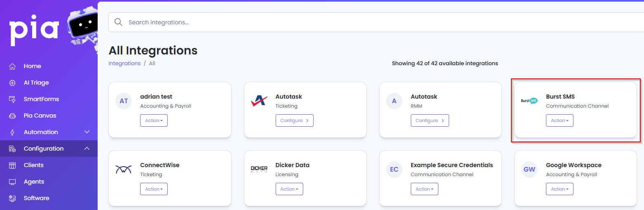Focus the Search integrations field
This screenshot has width=644, height=210.
[x=376, y=22]
